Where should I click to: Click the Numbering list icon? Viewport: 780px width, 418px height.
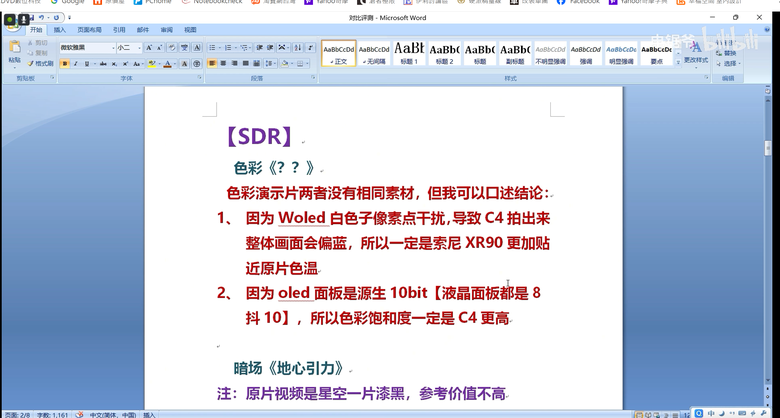pos(228,48)
